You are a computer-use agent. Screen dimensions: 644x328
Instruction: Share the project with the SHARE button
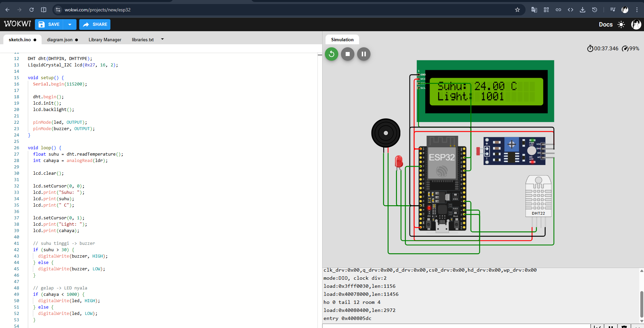pyautogui.click(x=95, y=24)
